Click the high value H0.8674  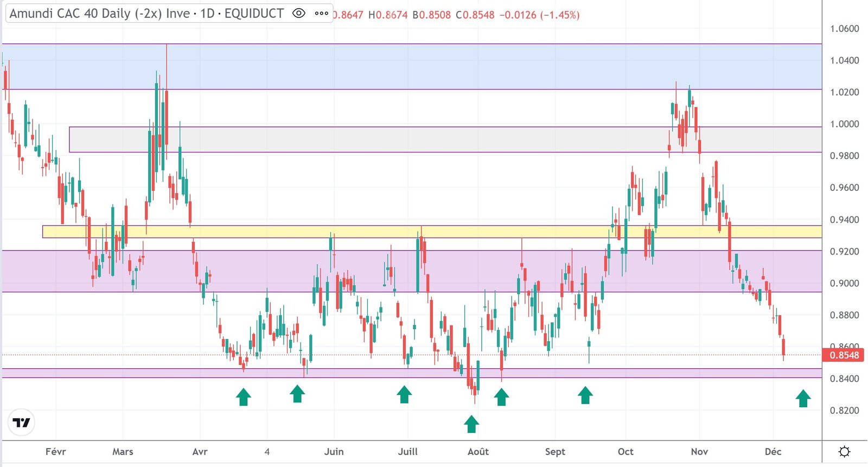[388, 15]
